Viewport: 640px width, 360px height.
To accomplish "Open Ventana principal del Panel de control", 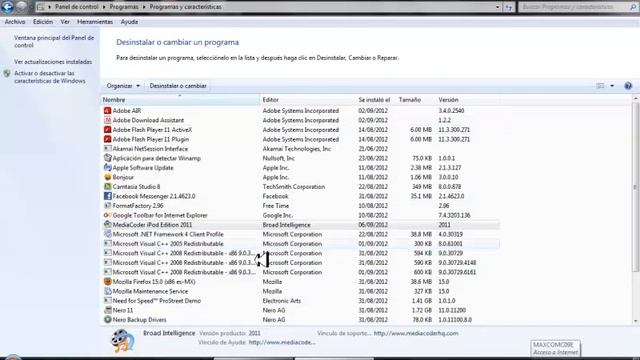I will point(54,41).
